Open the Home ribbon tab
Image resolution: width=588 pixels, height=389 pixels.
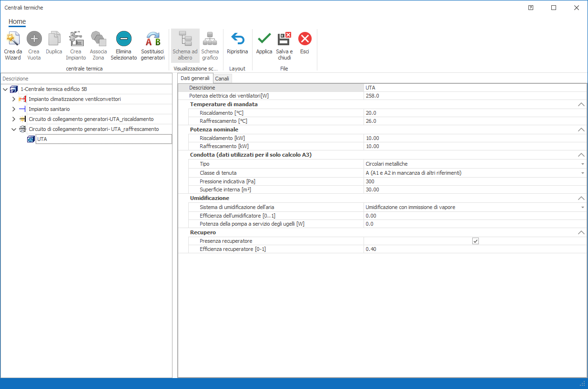17,21
